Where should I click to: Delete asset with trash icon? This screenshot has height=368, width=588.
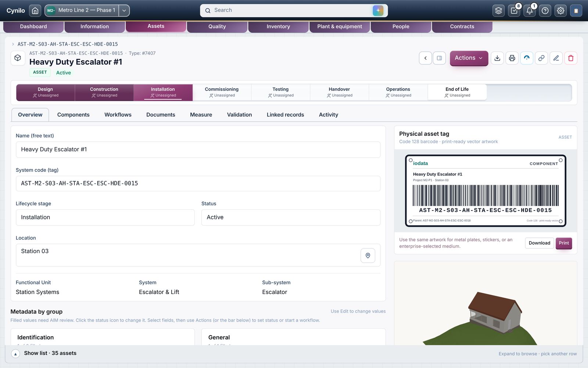pyautogui.click(x=571, y=58)
